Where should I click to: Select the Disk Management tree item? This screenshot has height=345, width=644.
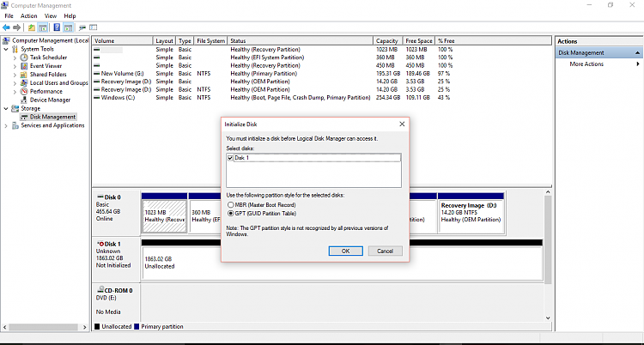(52, 117)
